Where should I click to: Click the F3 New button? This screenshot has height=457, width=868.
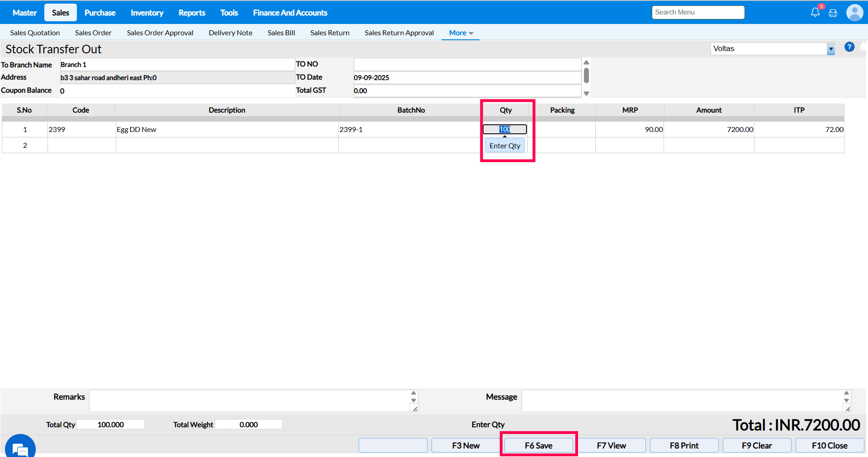tap(465, 445)
